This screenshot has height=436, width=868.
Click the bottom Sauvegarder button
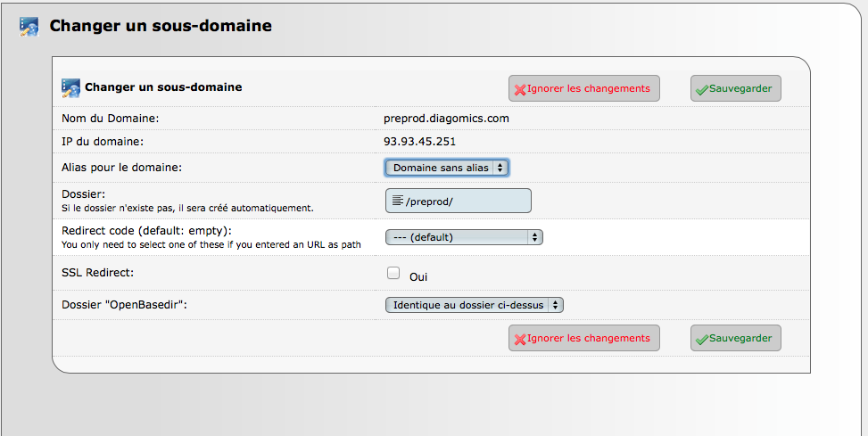tap(736, 338)
